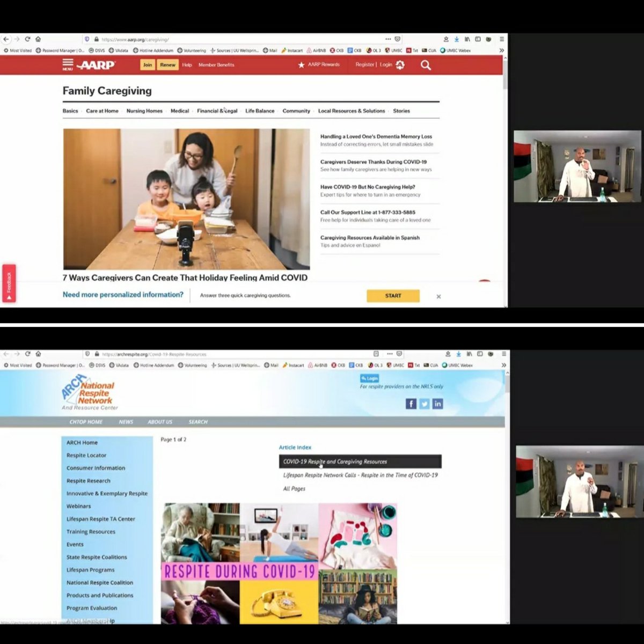Open UMBC Webex bookmark in AARP window
The height and width of the screenshot is (644, 644).
[x=455, y=50]
